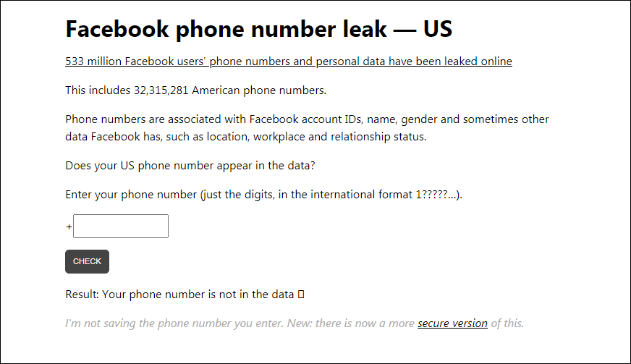This screenshot has height=364, width=631.
Task: Open the 533 million Facebook users leaked link
Action: pos(289,62)
